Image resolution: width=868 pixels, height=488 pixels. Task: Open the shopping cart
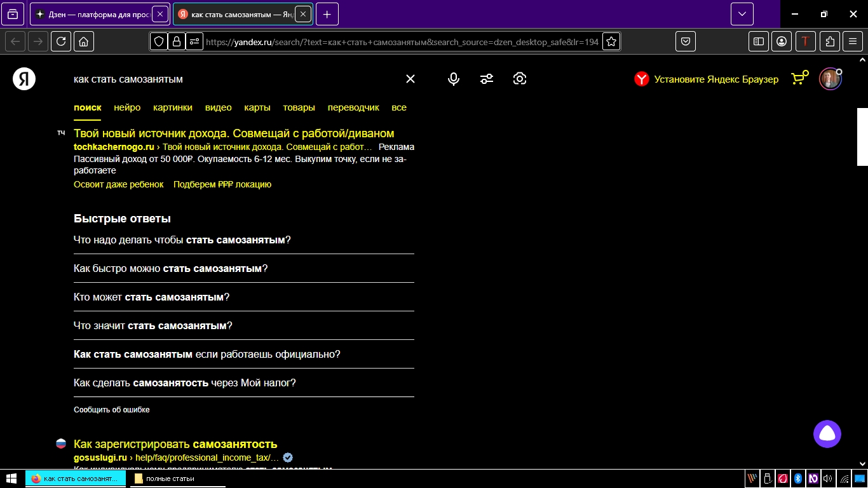[x=799, y=78]
